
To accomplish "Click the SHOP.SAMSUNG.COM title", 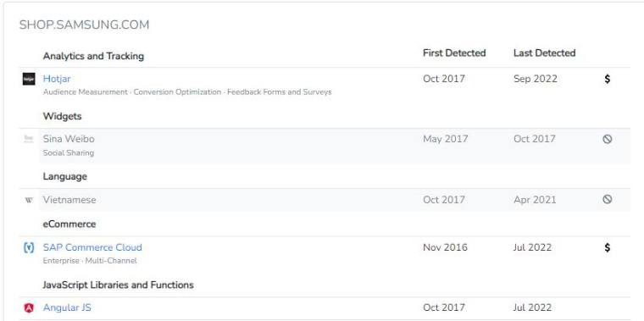I will point(84,25).
